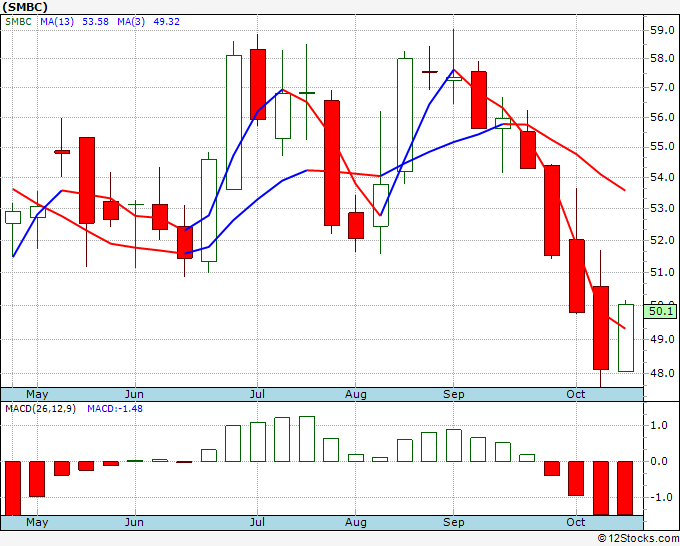Click the tall red candlestick after Jul
680x546 pixels.
(332, 163)
